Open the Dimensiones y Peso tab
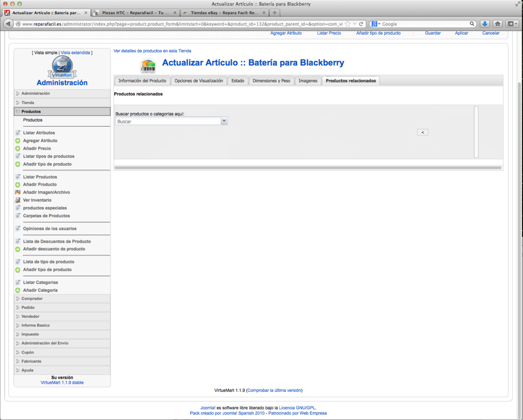This screenshot has width=523, height=420. click(271, 81)
